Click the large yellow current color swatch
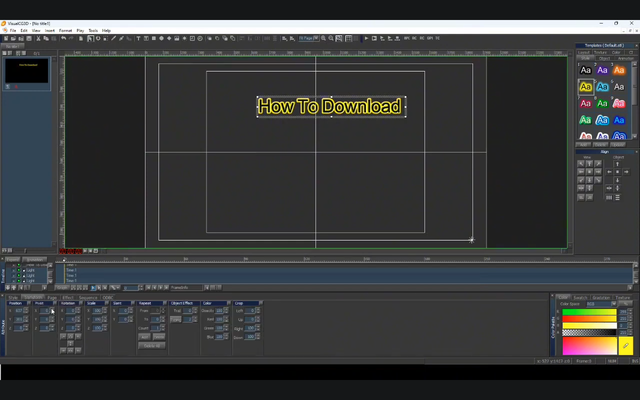This screenshot has height=400, width=640. (626, 346)
